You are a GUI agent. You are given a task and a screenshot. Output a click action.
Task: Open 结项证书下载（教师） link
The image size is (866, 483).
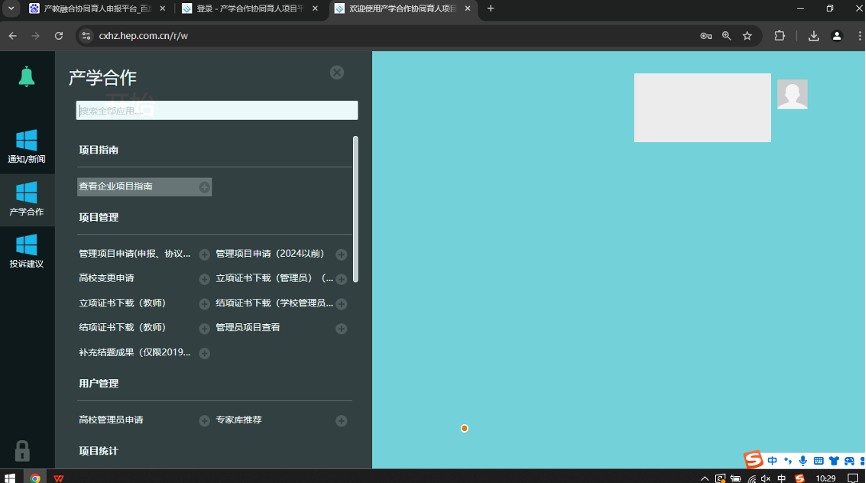pyautogui.click(x=122, y=328)
